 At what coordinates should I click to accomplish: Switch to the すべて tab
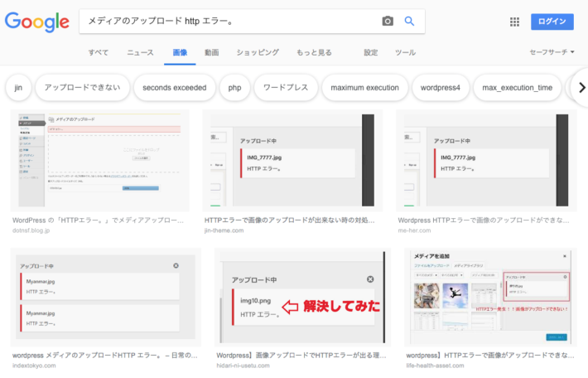click(x=99, y=52)
